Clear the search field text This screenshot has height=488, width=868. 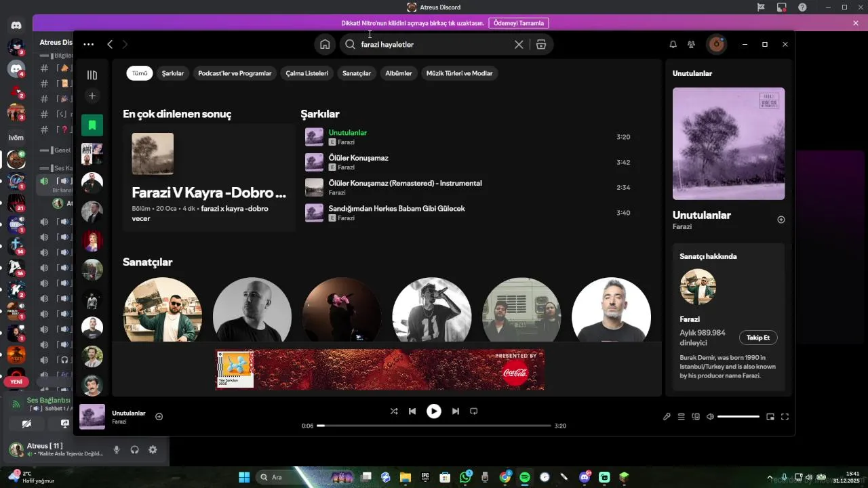[x=519, y=44]
